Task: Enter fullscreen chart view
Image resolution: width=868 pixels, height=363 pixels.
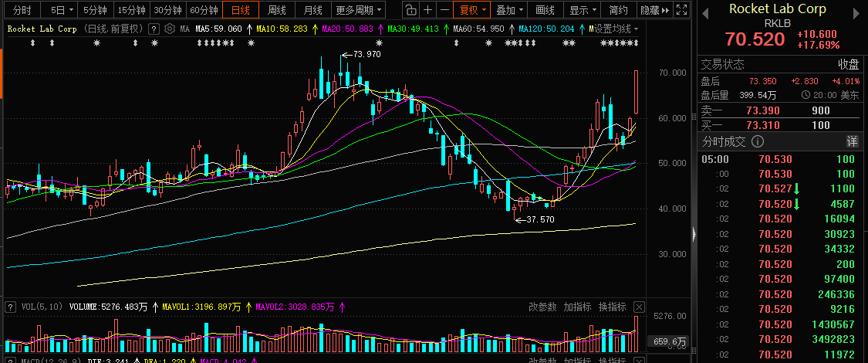Action: point(681,10)
